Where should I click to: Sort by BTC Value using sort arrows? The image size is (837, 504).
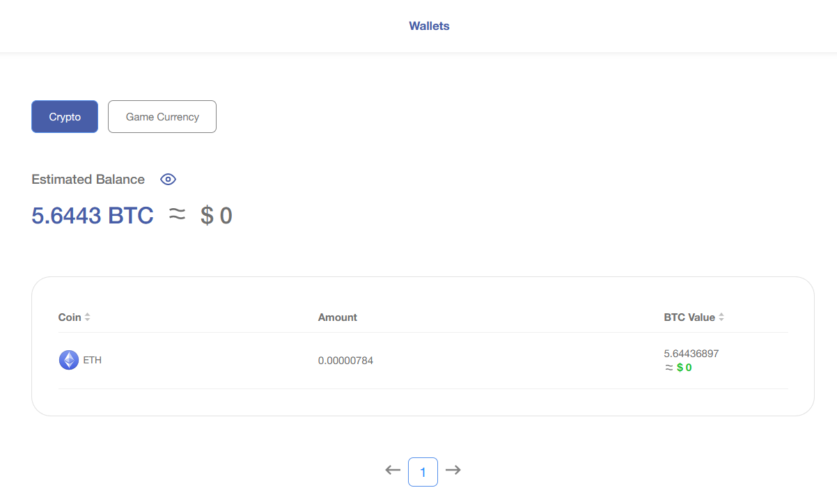721,317
